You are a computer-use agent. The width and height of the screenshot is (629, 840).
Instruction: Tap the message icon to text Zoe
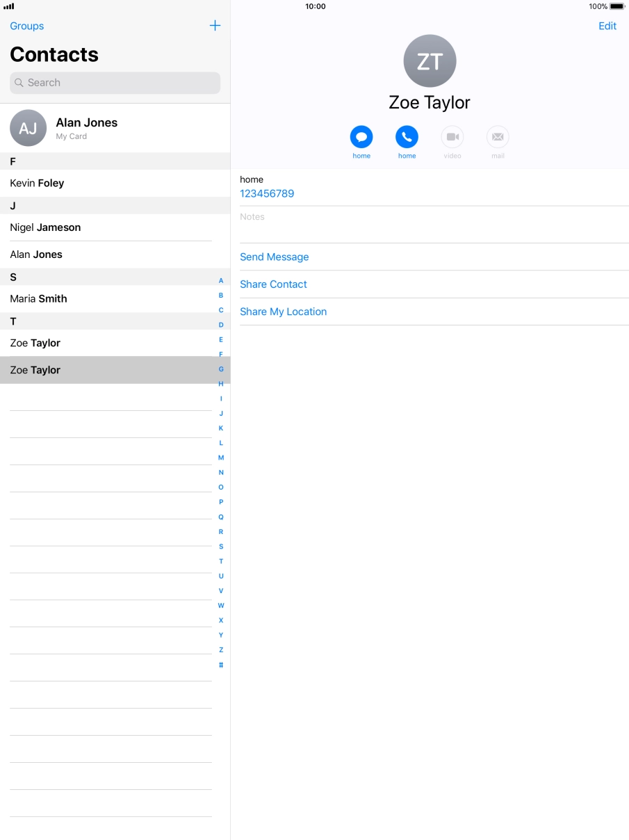click(x=361, y=136)
